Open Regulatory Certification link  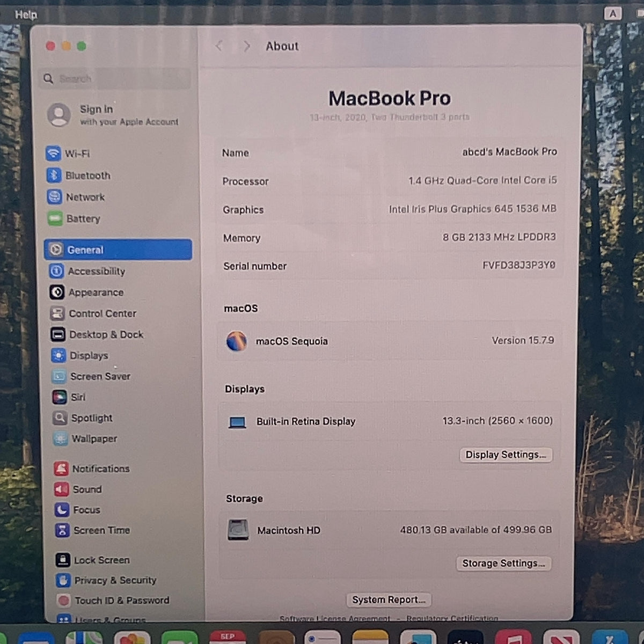[x=452, y=619]
